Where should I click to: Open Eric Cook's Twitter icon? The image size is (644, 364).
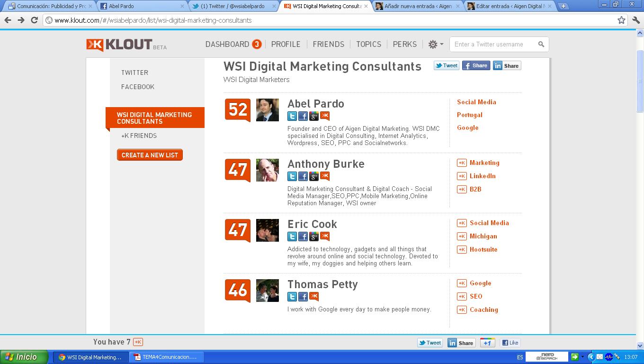[292, 237]
